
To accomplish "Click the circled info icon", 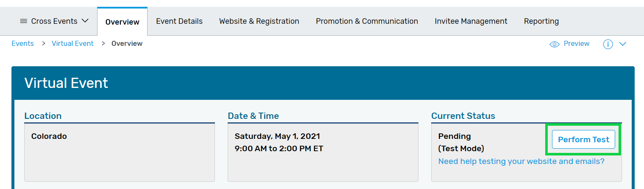I will (608, 44).
